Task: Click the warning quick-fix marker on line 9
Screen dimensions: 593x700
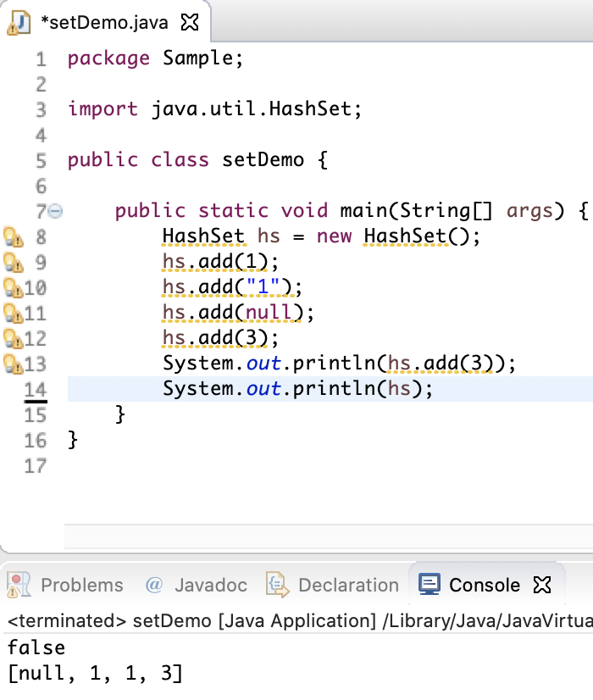Action: [14, 262]
